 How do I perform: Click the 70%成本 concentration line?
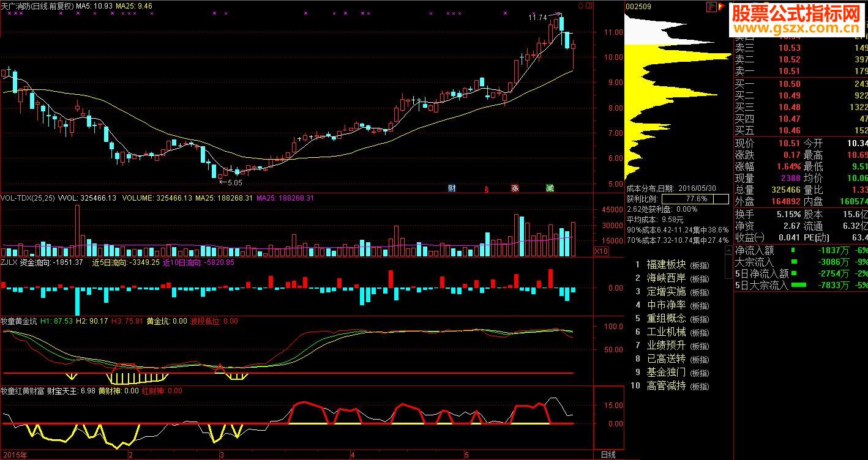[x=677, y=240]
